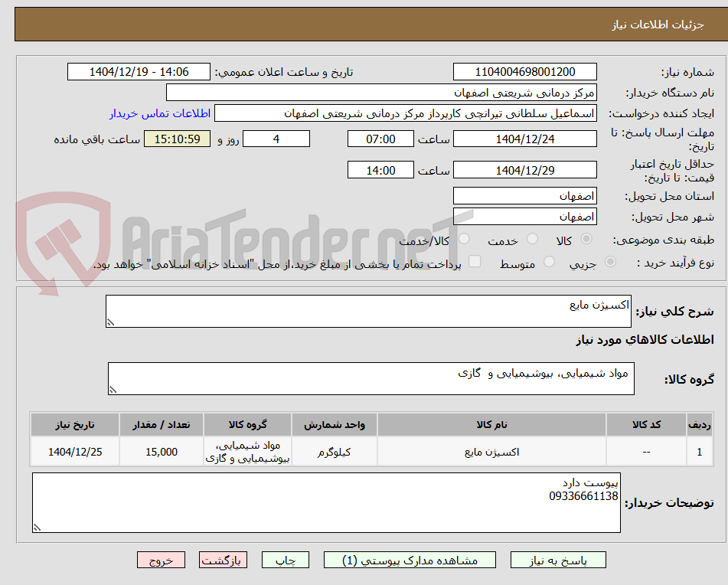Click the ردیف column header
Screen dimensions: 728x585
point(700,425)
